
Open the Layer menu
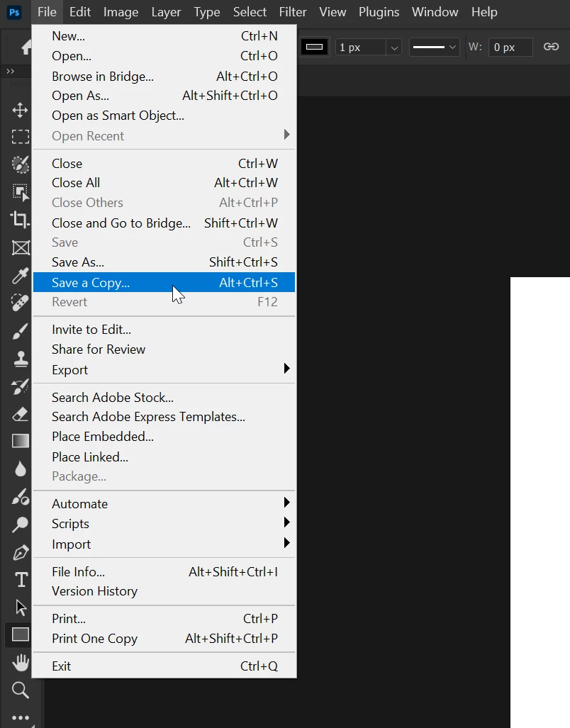click(x=166, y=12)
